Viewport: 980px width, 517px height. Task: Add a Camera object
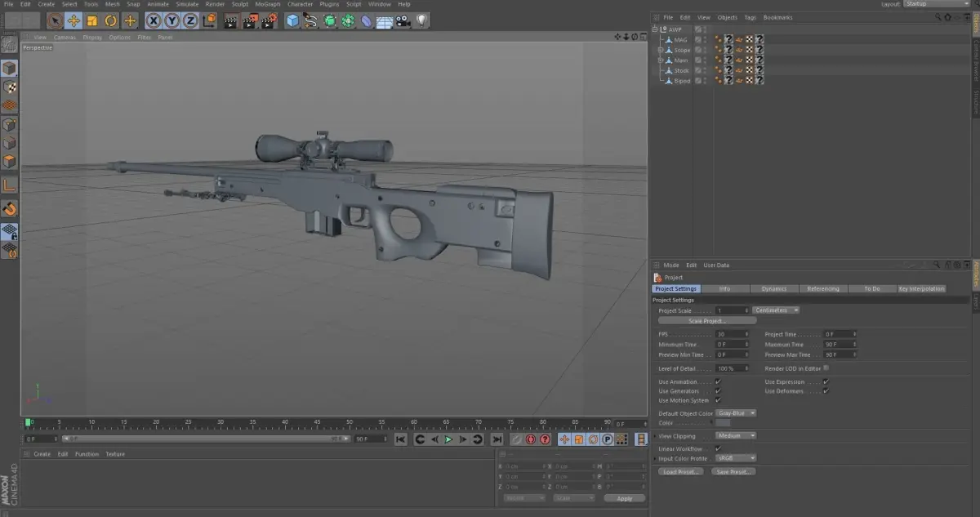(403, 20)
